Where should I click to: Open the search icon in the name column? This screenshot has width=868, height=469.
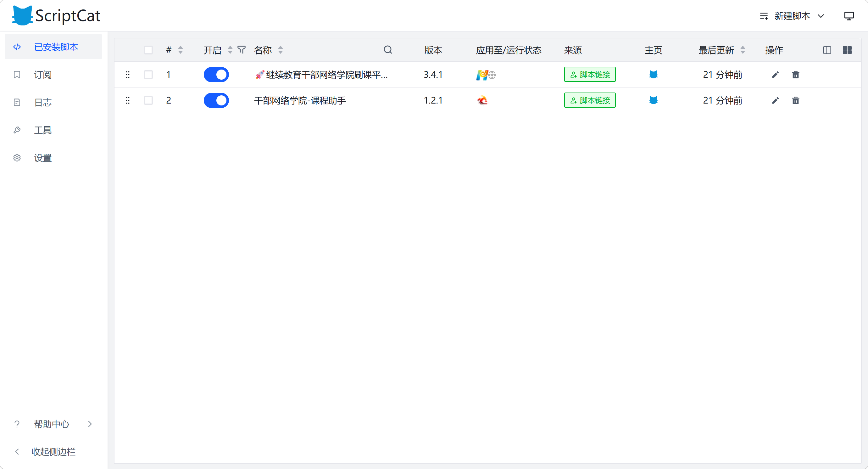[x=387, y=50]
